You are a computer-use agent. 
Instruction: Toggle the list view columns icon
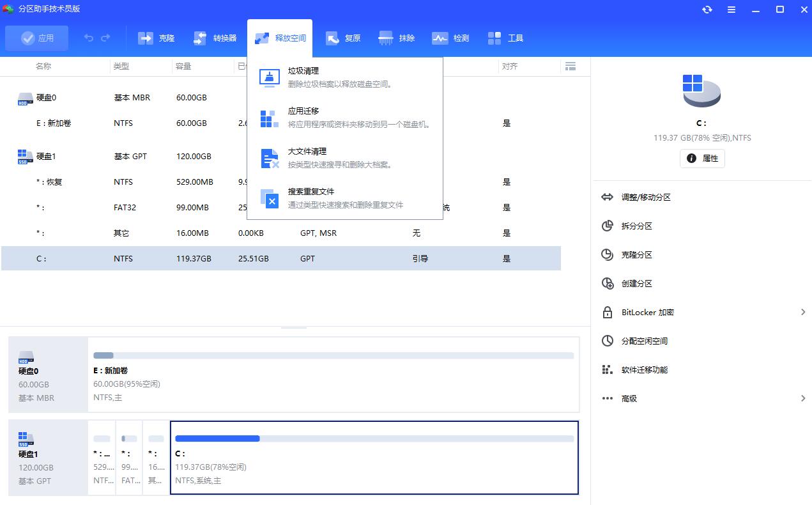[571, 66]
